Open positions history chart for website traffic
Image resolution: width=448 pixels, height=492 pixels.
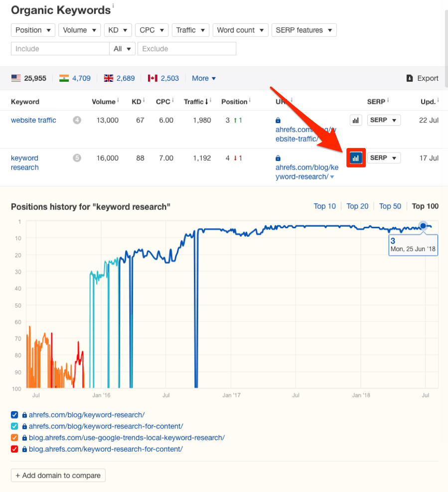pos(356,121)
